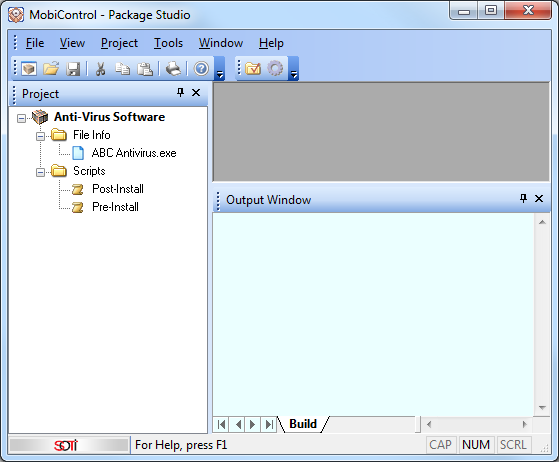559x462 pixels.
Task: Click the Copy icon in toolbar
Action: (x=123, y=68)
